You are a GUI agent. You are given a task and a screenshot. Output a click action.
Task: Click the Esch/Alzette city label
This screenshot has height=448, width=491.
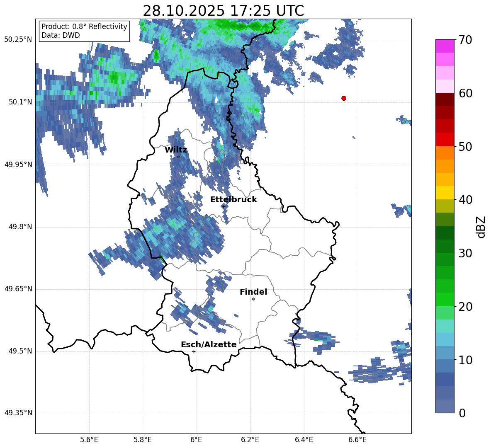(209, 344)
